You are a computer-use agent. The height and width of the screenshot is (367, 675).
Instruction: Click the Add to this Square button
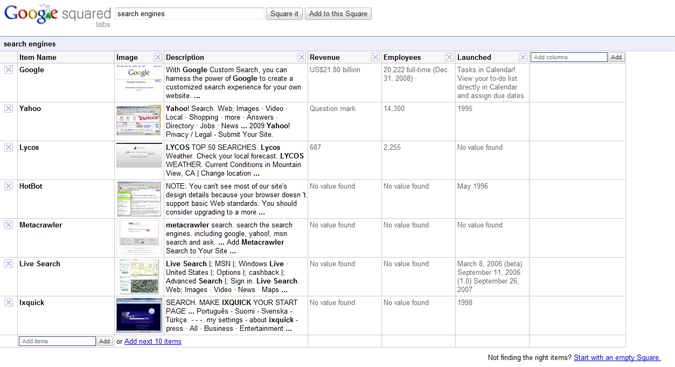pyautogui.click(x=338, y=14)
